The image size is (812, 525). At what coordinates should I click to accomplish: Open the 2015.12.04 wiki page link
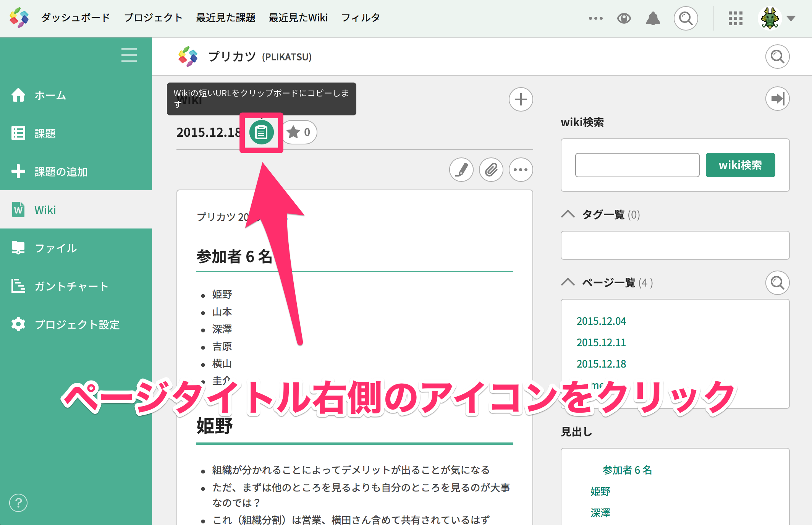click(x=601, y=321)
